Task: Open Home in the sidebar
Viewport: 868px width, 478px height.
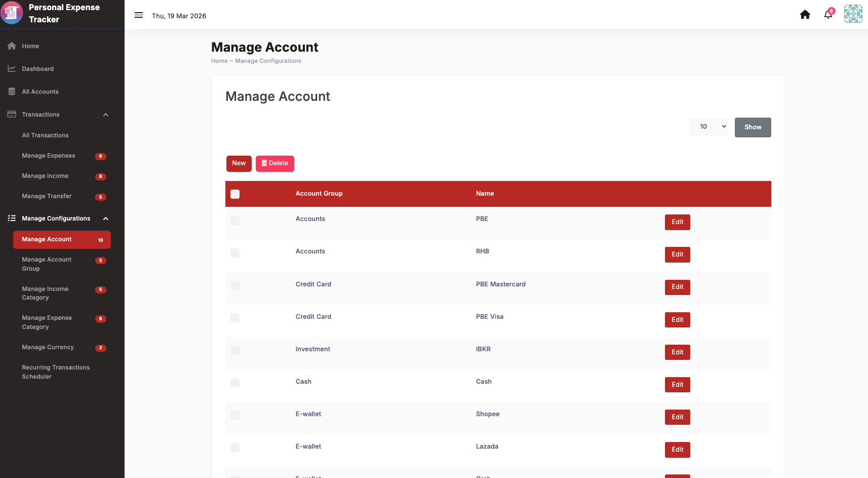Action: coord(30,46)
